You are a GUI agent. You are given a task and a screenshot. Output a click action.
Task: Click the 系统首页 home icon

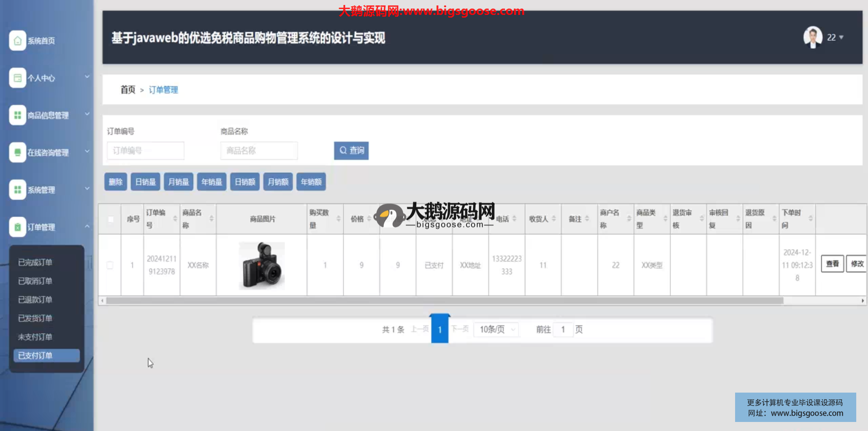pos(17,41)
